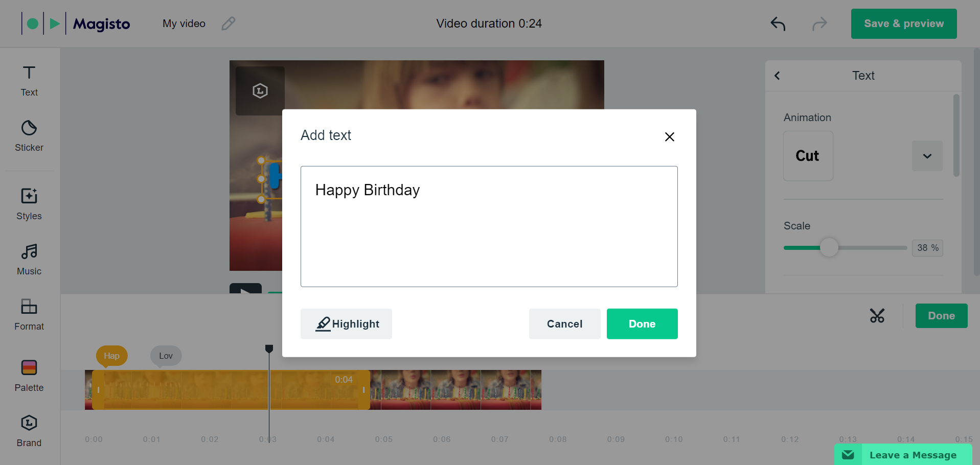Open the Sticker tool
Image resolution: width=980 pixels, height=465 pixels.
coord(29,136)
